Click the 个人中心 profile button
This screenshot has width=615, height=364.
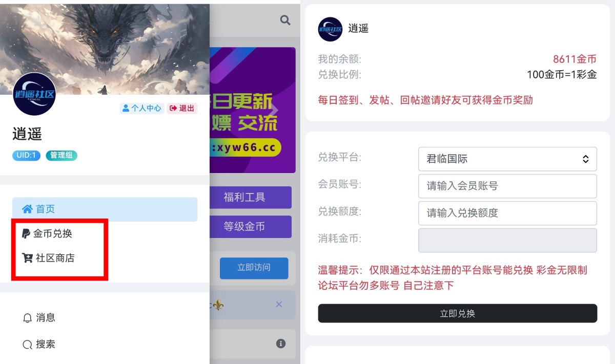pyautogui.click(x=141, y=108)
